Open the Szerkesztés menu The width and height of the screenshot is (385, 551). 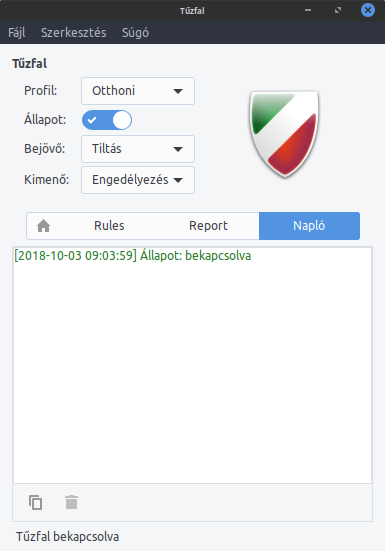(73, 33)
